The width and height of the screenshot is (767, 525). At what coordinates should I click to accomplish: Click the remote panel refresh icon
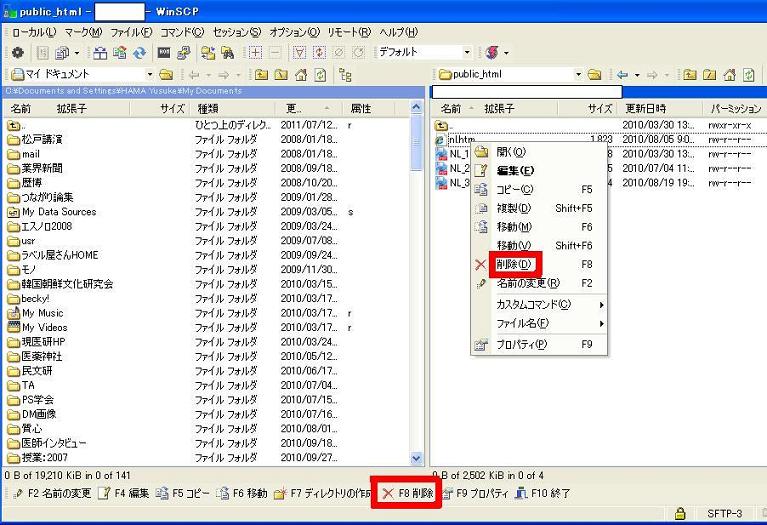(745, 74)
